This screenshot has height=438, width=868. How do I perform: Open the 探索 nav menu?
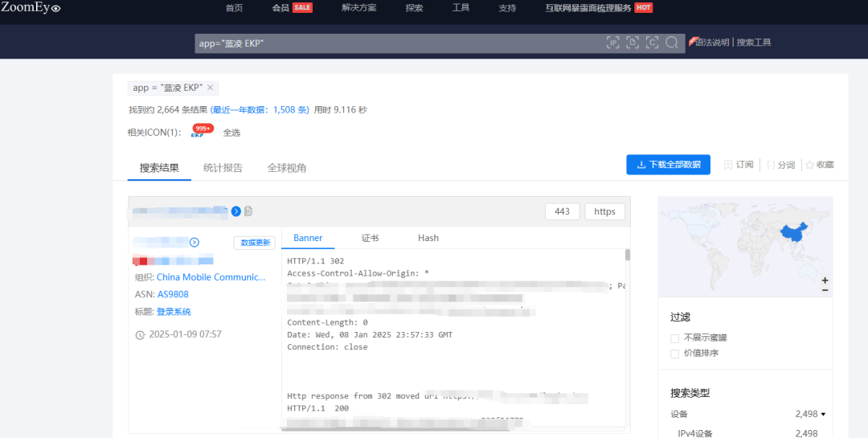coord(414,8)
